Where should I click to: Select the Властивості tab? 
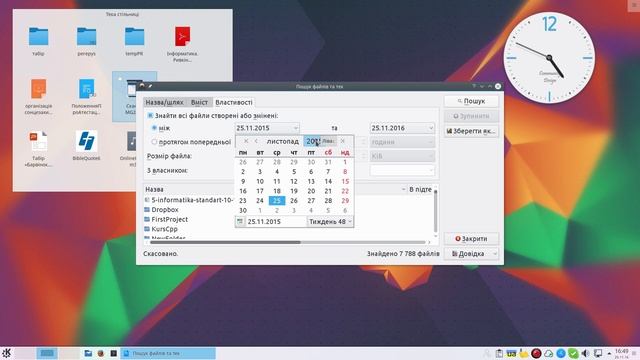coord(233,102)
